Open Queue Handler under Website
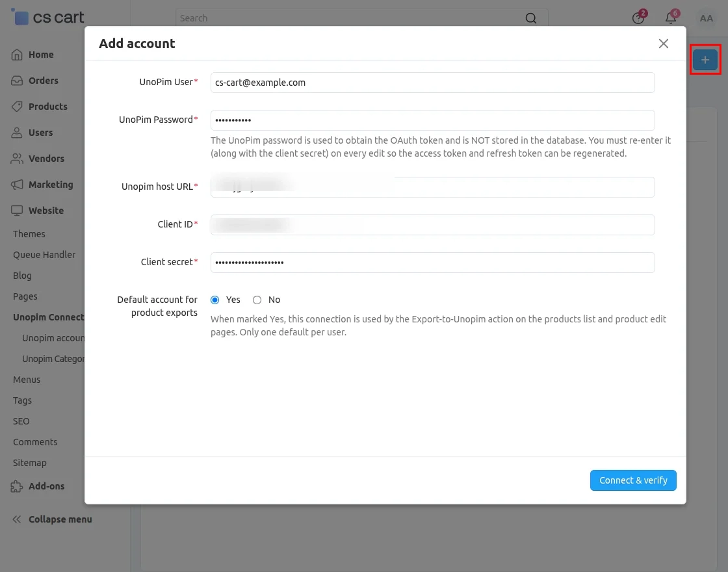728x572 pixels. [x=44, y=255]
